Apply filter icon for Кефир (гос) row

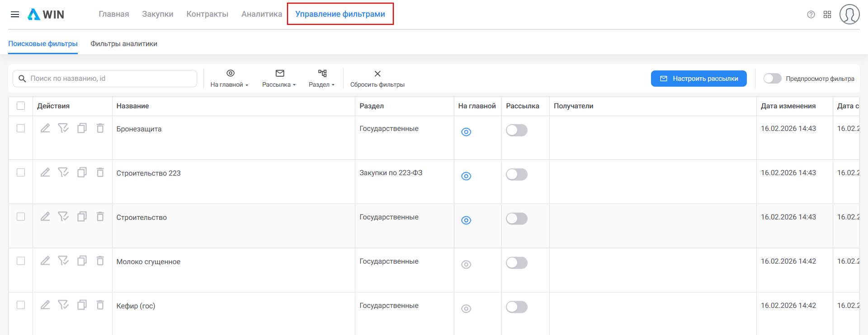[x=63, y=305]
